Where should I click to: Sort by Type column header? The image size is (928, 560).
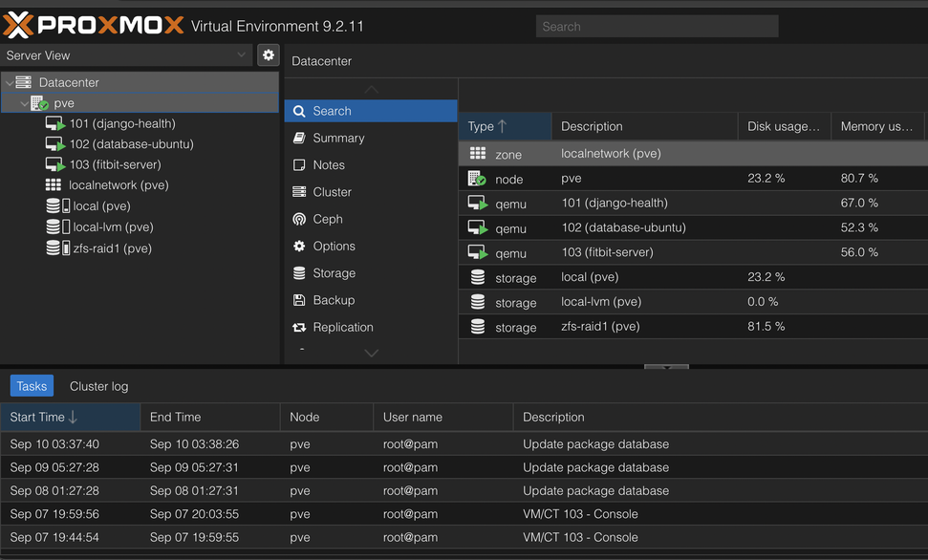[505, 126]
